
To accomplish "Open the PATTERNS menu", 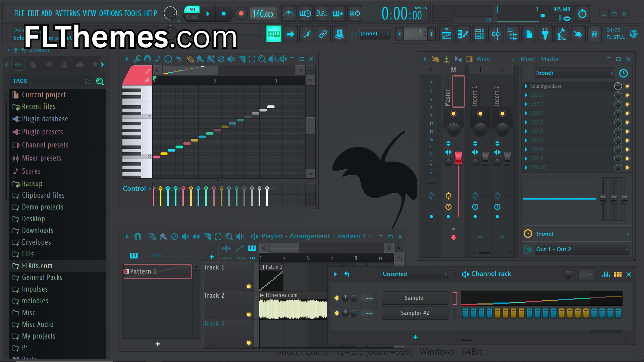I will 67,13.
